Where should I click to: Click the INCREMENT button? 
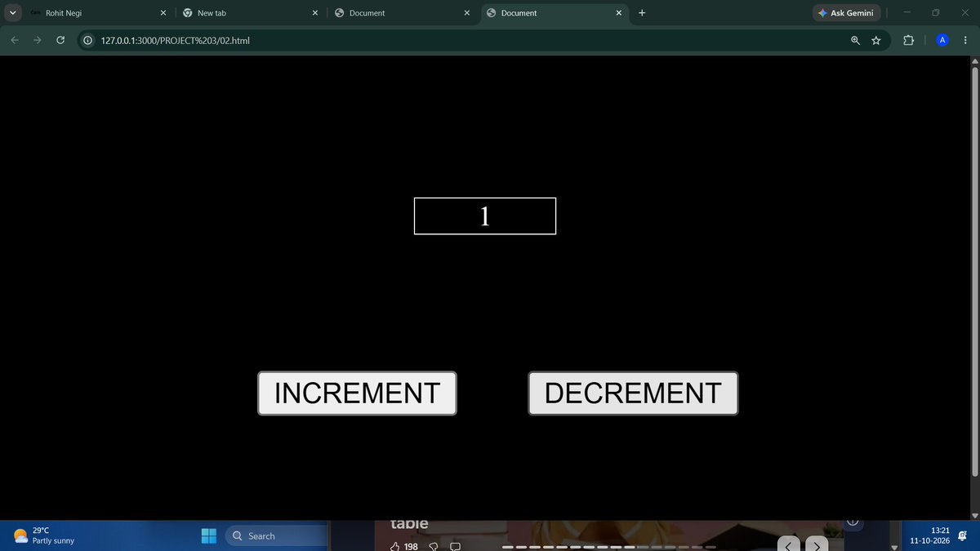coord(357,393)
